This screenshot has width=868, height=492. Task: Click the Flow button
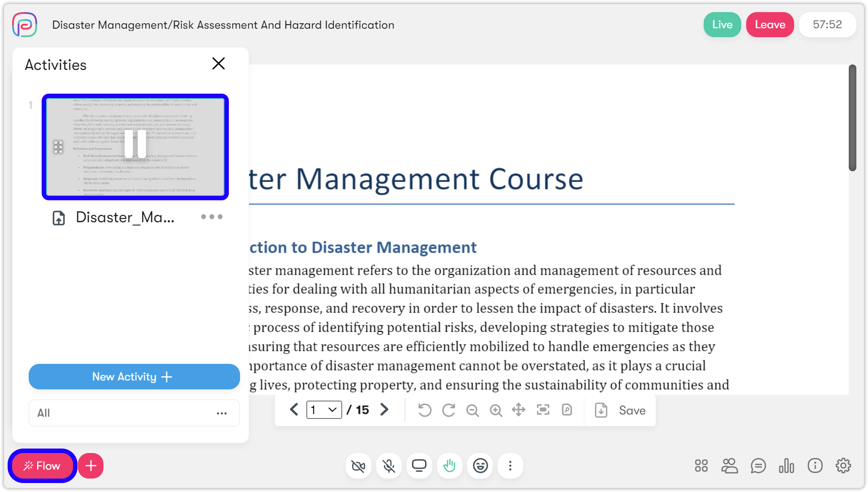tap(42, 466)
